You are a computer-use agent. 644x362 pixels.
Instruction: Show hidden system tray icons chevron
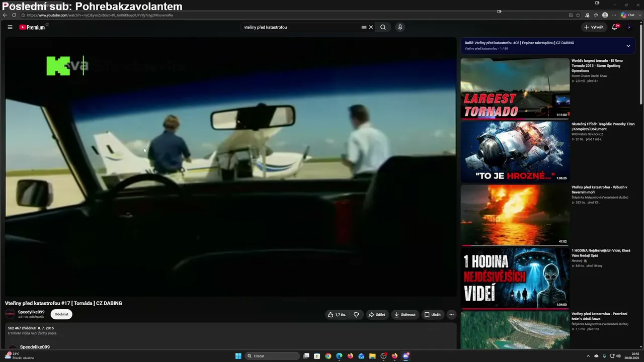coord(589,356)
